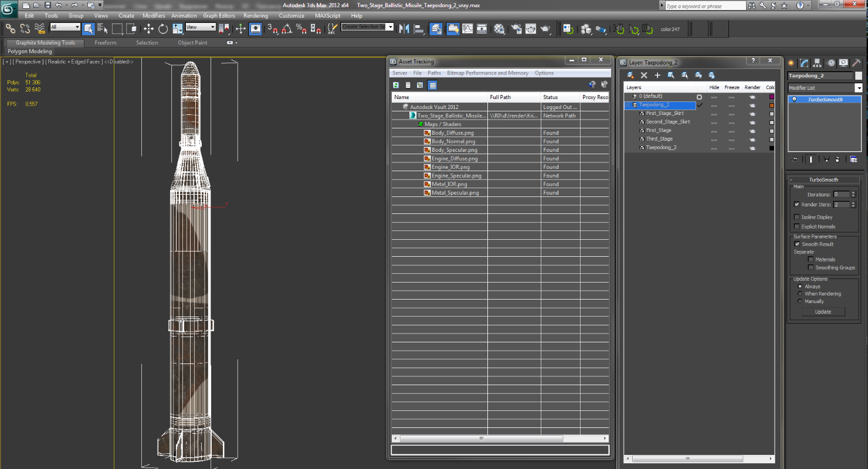The width and height of the screenshot is (868, 469).
Task: Enable the Render Iters checkbox
Action: [x=796, y=205]
